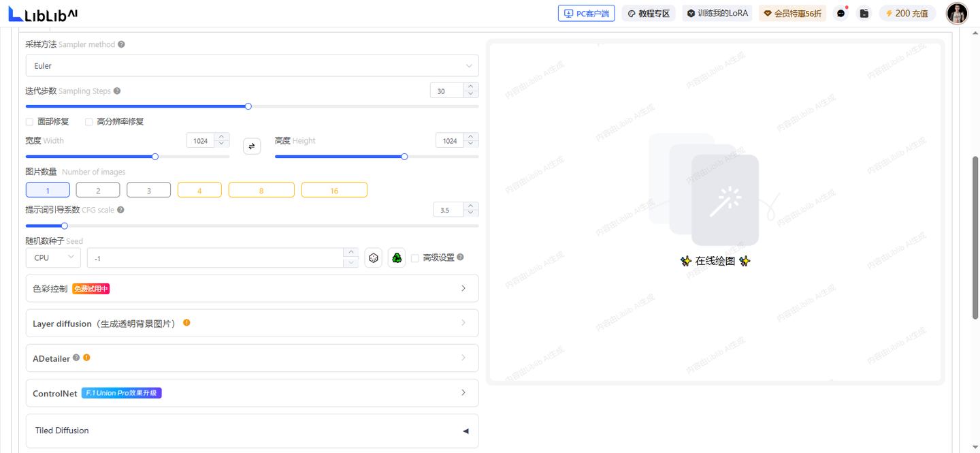The image size is (980, 453).
Task: Expand the ControlNet section
Action: [x=252, y=393]
